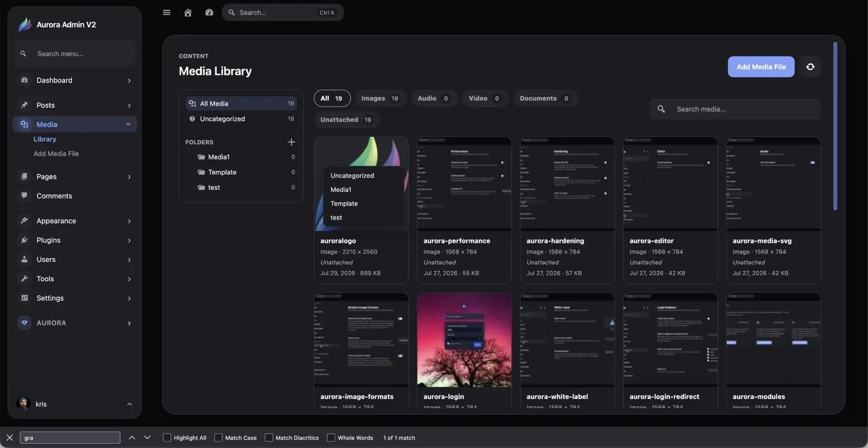Click the Add Media File button
This screenshot has width=868, height=448.
(x=761, y=67)
